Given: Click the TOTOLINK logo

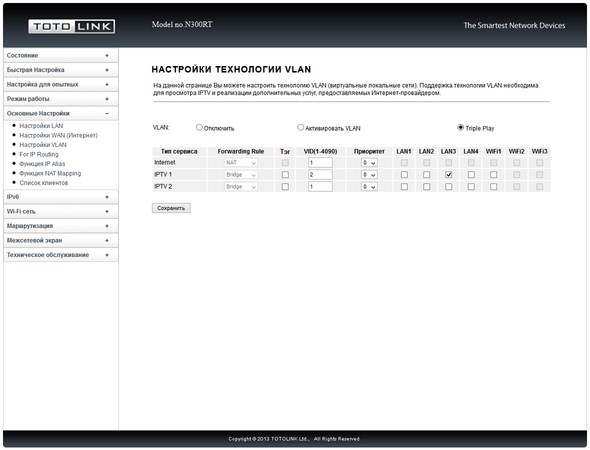Looking at the screenshot, I should 71,26.
